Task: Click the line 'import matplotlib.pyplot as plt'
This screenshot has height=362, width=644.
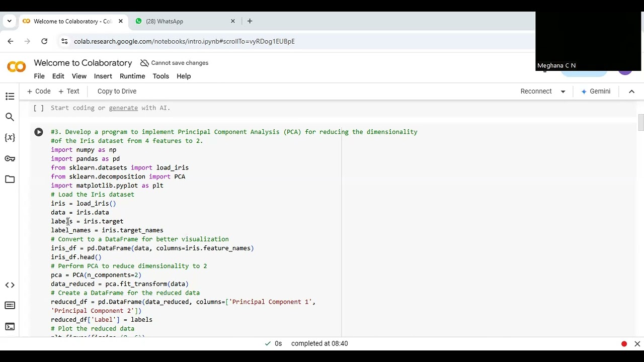Action: pyautogui.click(x=107, y=186)
